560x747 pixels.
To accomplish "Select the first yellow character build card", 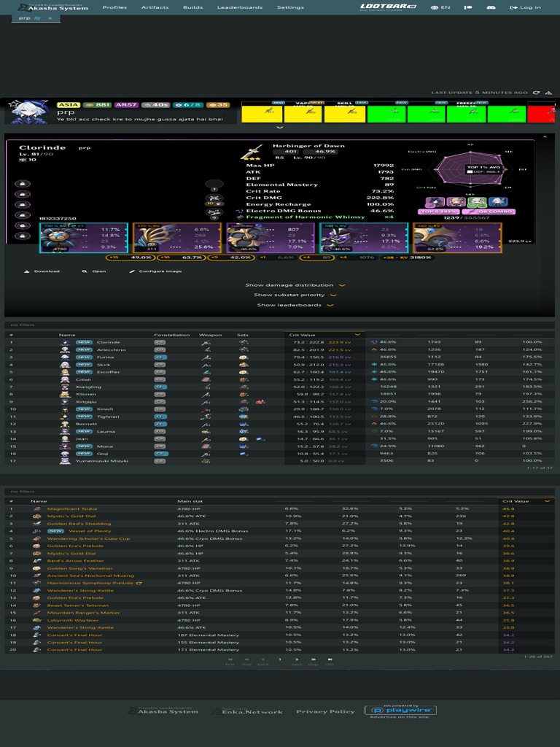I will pos(262,113).
